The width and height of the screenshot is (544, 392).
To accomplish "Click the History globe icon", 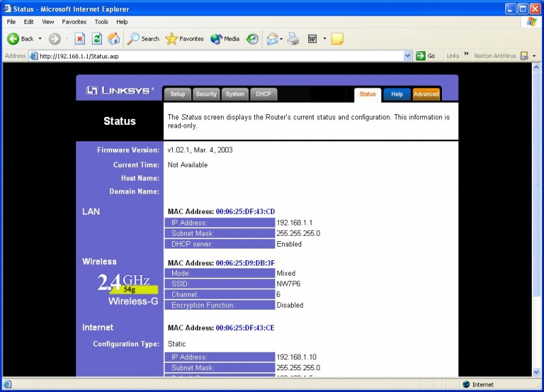I will tap(252, 39).
